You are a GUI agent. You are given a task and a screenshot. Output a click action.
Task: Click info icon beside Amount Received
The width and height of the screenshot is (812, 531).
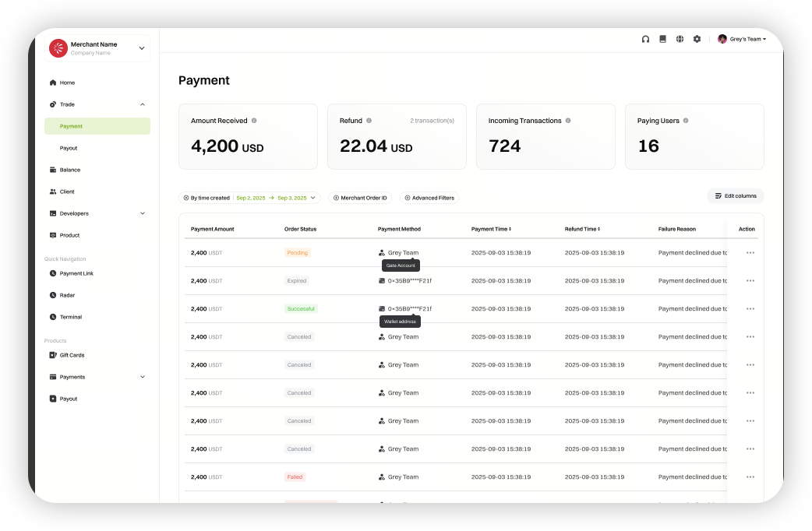click(x=254, y=121)
